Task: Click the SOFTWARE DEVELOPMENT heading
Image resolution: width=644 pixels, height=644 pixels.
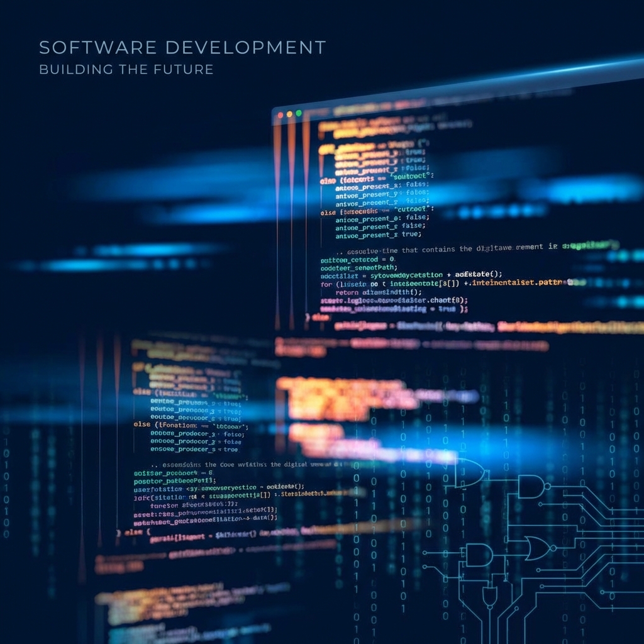Action: pyautogui.click(x=182, y=48)
